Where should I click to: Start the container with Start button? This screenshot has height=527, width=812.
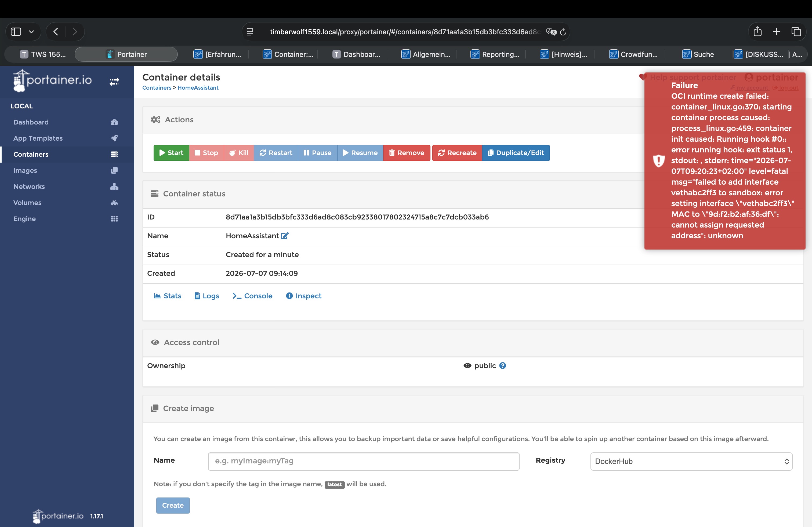[x=171, y=153]
